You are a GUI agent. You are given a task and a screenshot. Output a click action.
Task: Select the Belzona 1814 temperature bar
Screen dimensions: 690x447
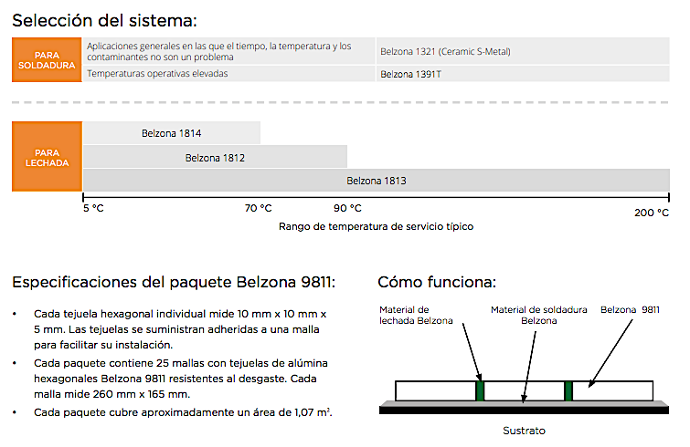(171, 133)
